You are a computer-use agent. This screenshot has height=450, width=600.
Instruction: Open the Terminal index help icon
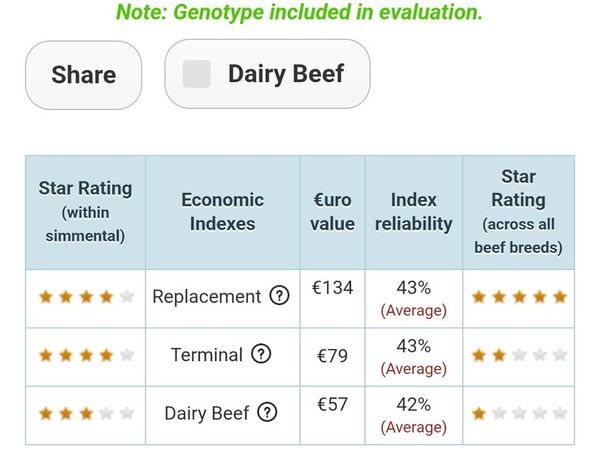(x=261, y=354)
